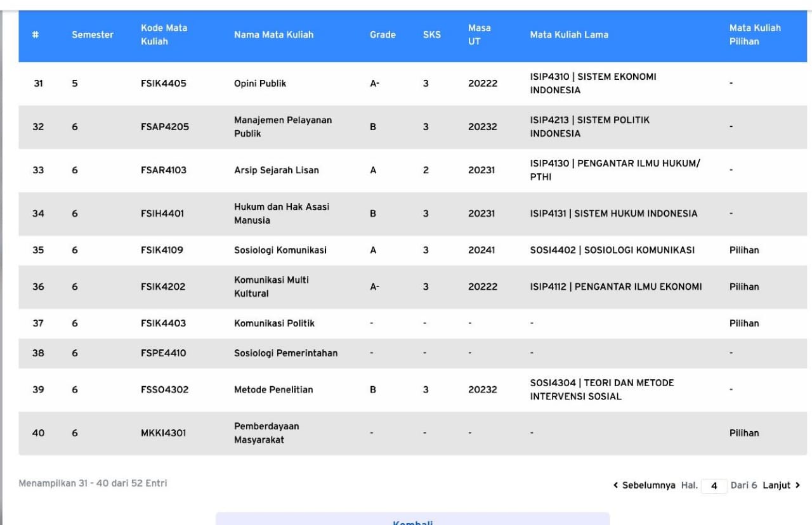Select course code FSIK4109
Image resolution: width=812 pixels, height=525 pixels.
[162, 250]
